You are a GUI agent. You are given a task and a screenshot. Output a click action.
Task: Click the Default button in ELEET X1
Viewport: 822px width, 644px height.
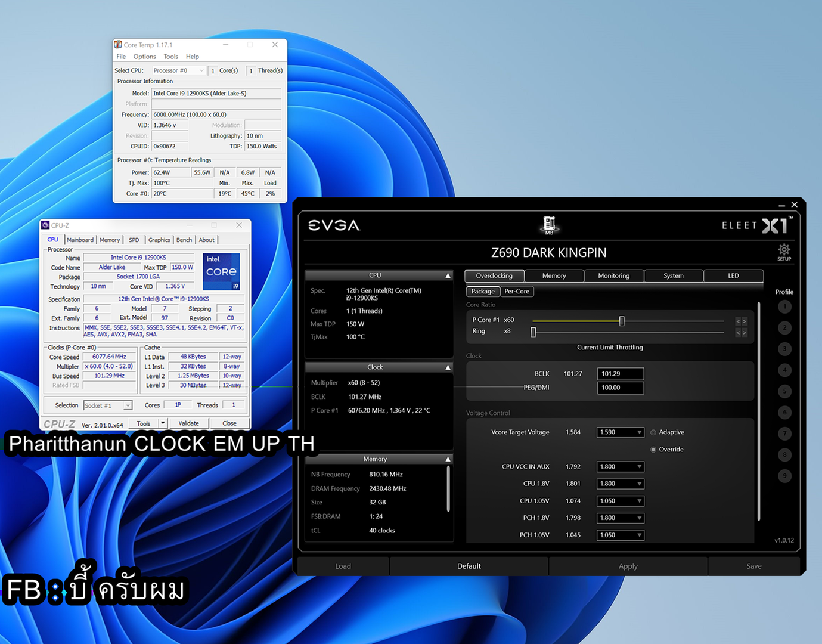pyautogui.click(x=469, y=566)
